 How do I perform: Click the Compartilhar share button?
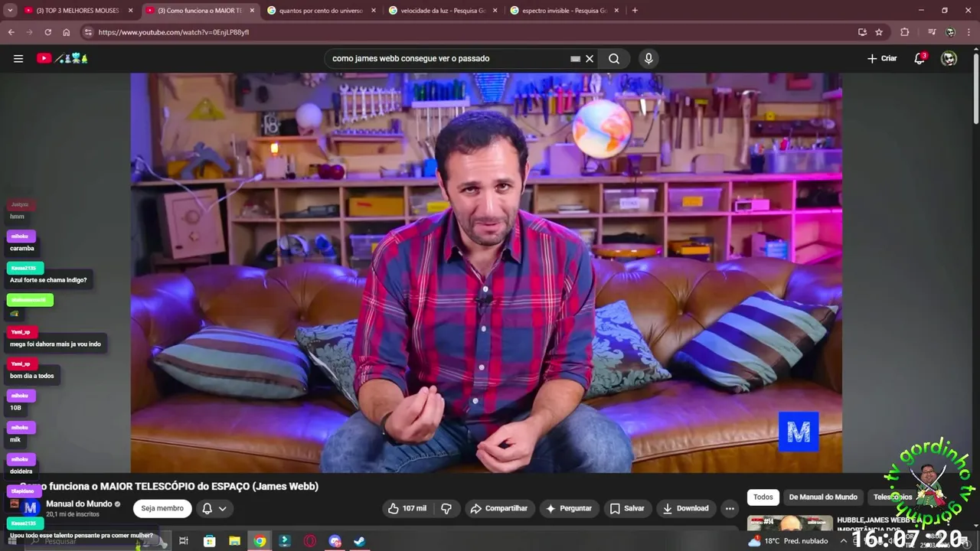[498, 508]
